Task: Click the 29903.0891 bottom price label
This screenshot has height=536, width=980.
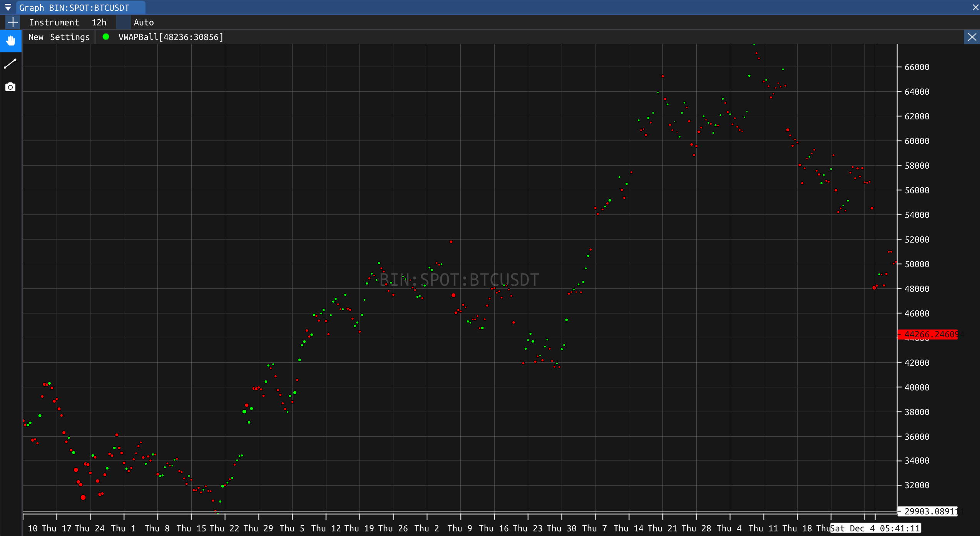Action: click(928, 511)
